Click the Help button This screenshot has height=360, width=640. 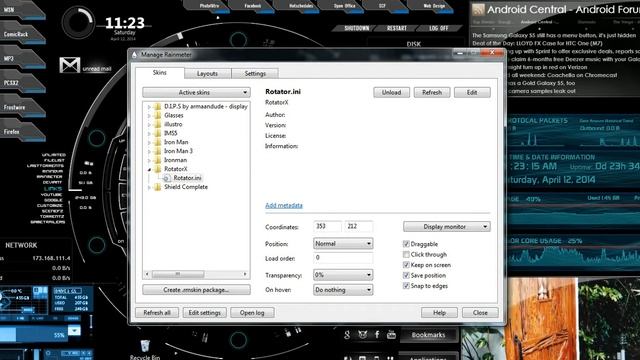439,313
